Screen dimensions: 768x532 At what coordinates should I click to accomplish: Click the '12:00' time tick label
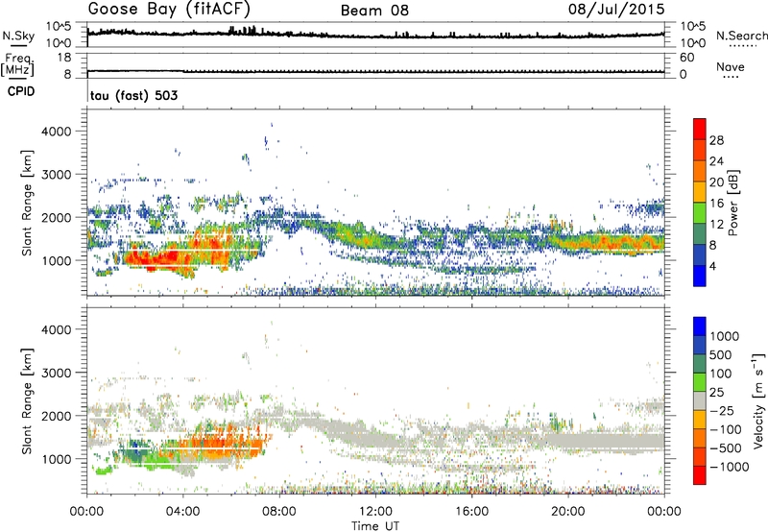point(375,512)
